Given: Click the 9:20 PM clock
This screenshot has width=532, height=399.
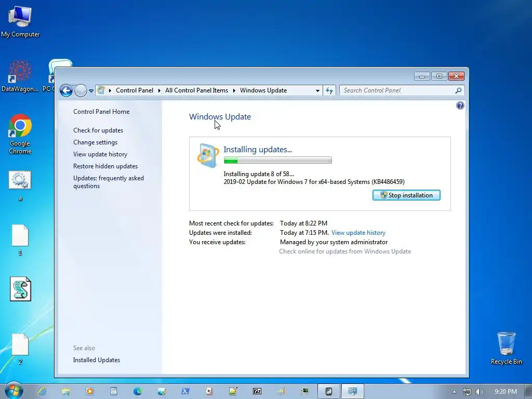Looking at the screenshot, I should [x=506, y=392].
